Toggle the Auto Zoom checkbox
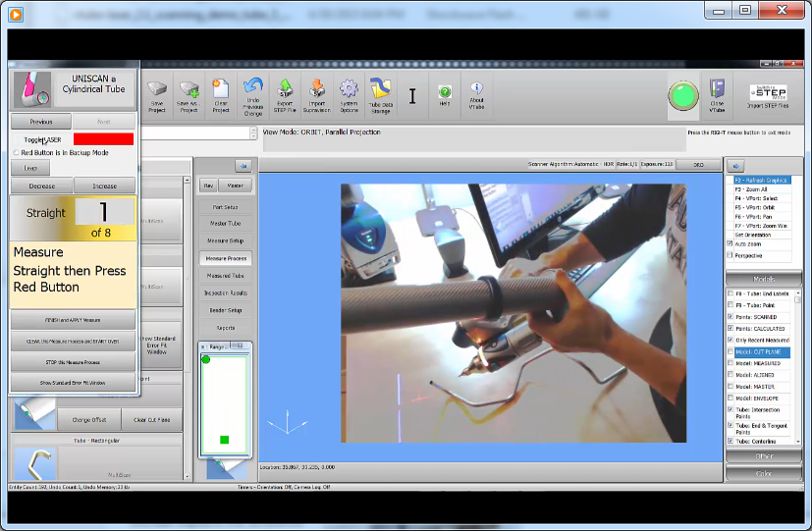812x531 pixels. pyautogui.click(x=731, y=243)
